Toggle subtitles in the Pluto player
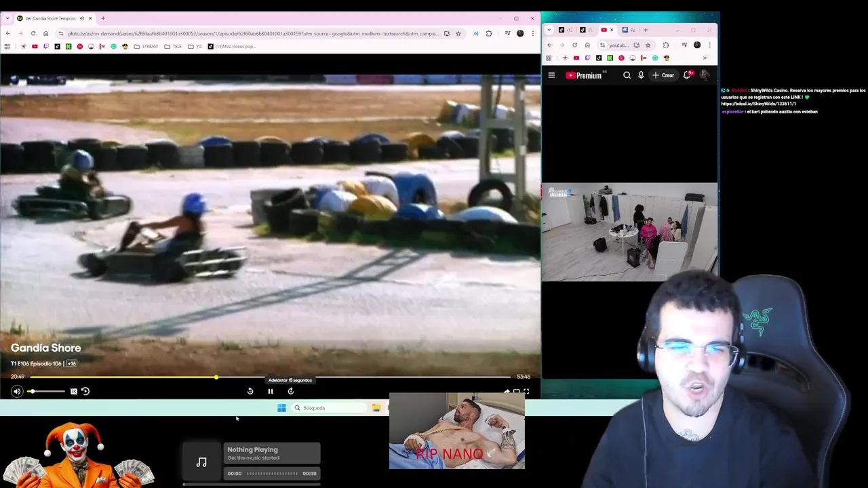This screenshot has height=488, width=868. [74, 391]
